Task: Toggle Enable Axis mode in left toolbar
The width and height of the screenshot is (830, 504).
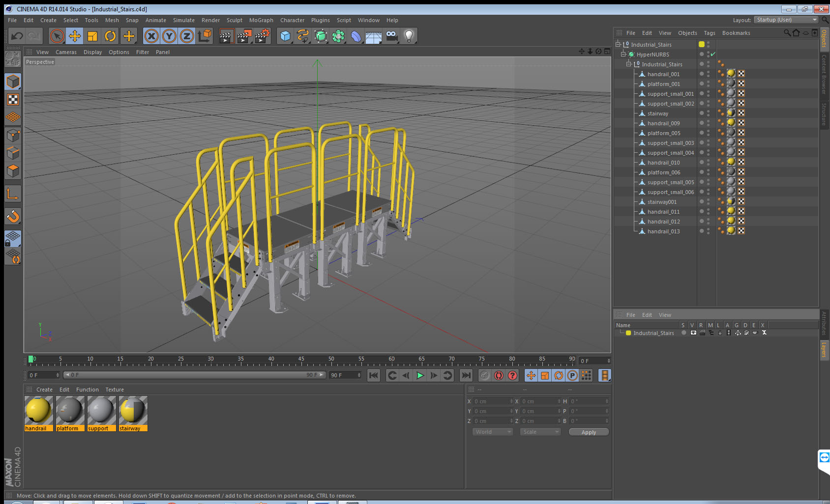Action: pyautogui.click(x=13, y=194)
